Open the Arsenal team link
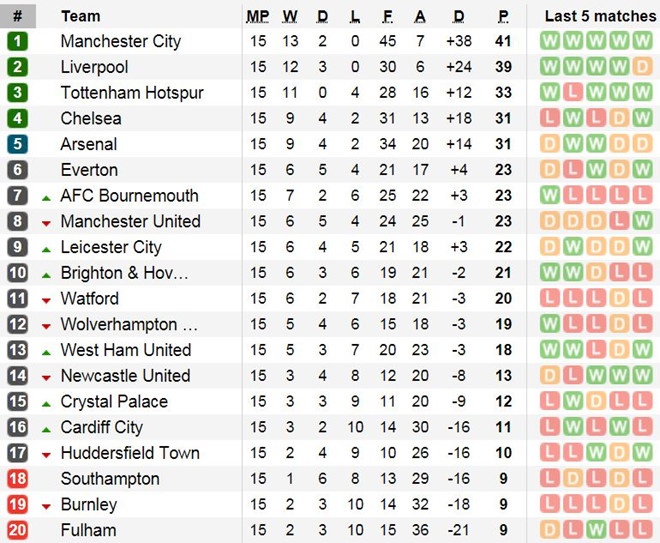This screenshot has width=660, height=543. coord(89,144)
